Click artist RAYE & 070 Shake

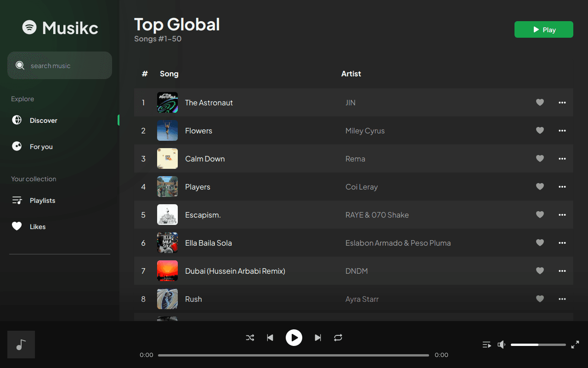point(377,215)
